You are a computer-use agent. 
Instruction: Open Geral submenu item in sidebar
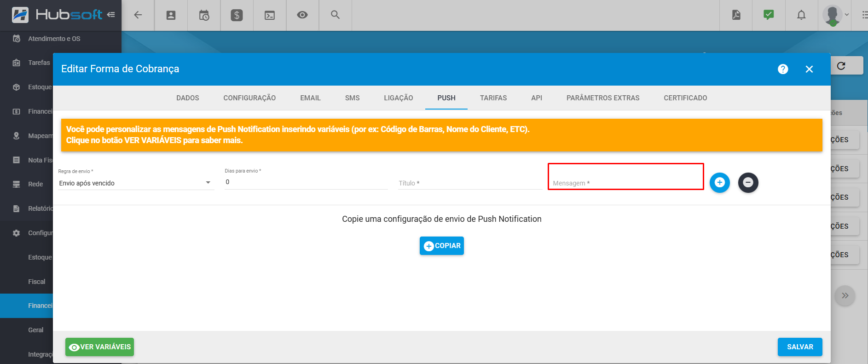click(x=36, y=330)
